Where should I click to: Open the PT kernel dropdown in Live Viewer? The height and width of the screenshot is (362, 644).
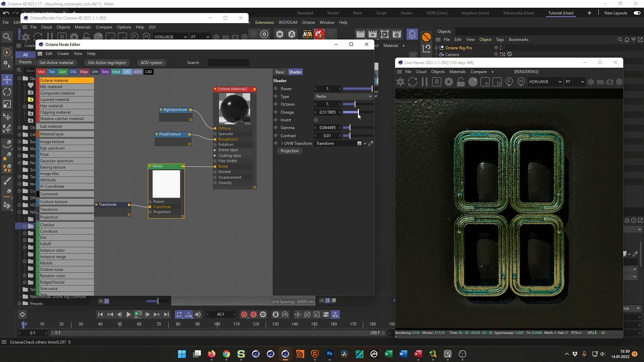coord(575,81)
